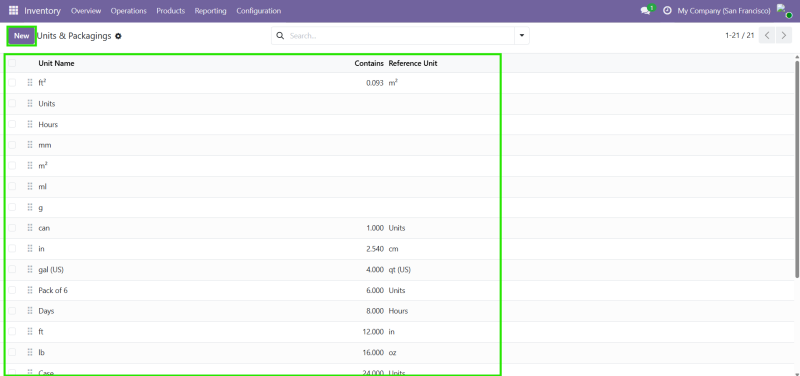Check the box for Units row
800x376 pixels.
click(12, 104)
